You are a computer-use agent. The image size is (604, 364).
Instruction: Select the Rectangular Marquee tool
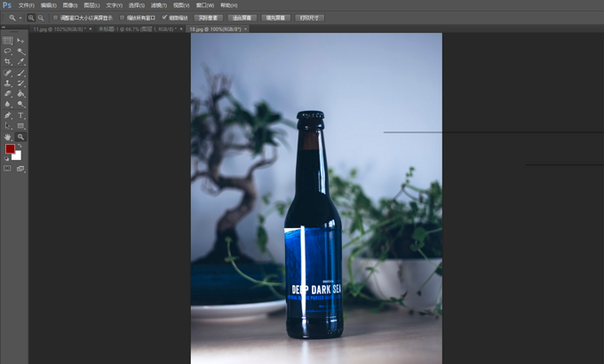click(x=8, y=41)
